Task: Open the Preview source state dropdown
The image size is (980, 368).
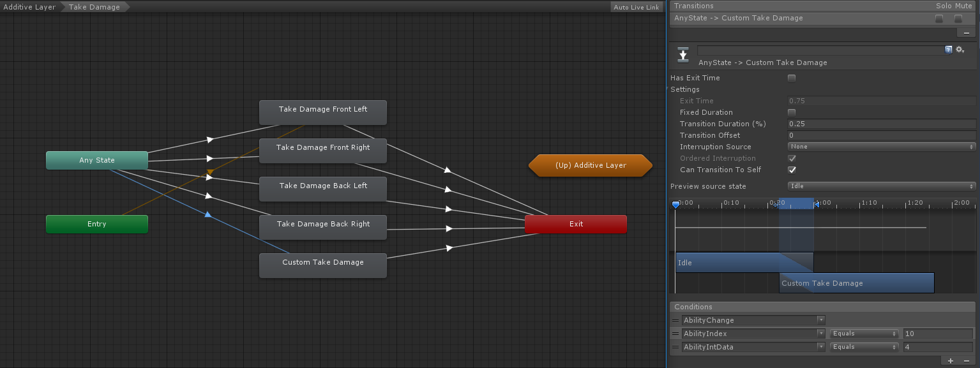Action: [881, 186]
